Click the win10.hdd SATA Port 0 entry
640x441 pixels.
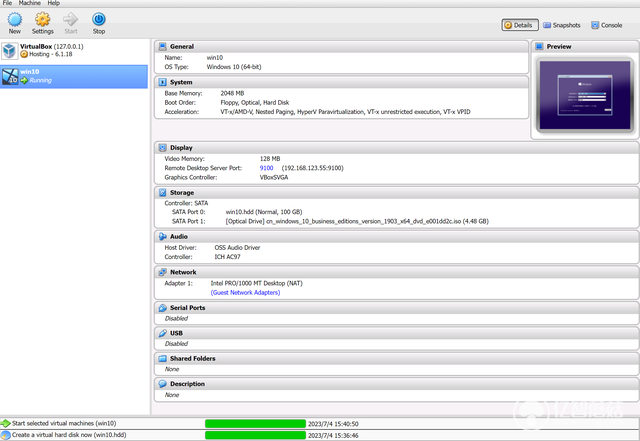click(x=264, y=212)
